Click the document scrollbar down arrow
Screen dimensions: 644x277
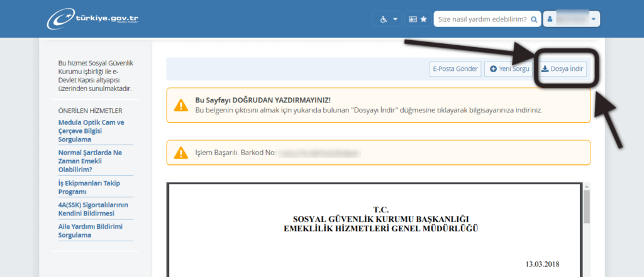click(x=586, y=273)
